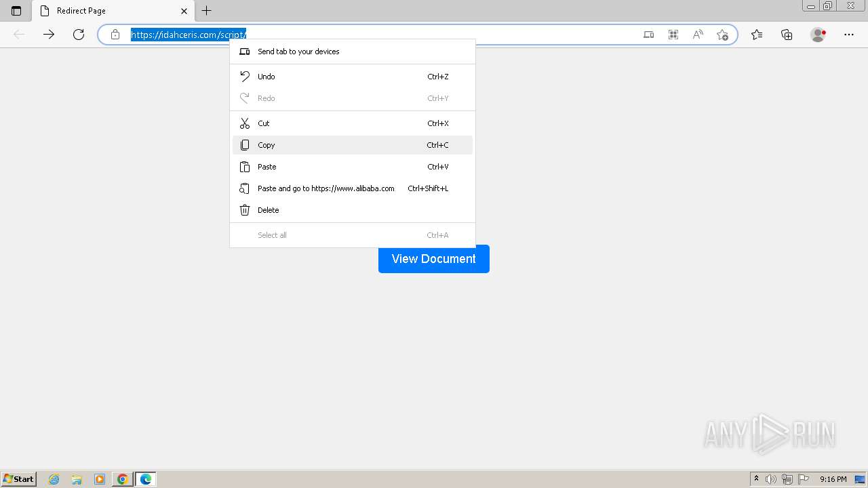Screen dimensions: 868x488
Task: Launch Google Chrome from taskbar
Action: click(123, 479)
